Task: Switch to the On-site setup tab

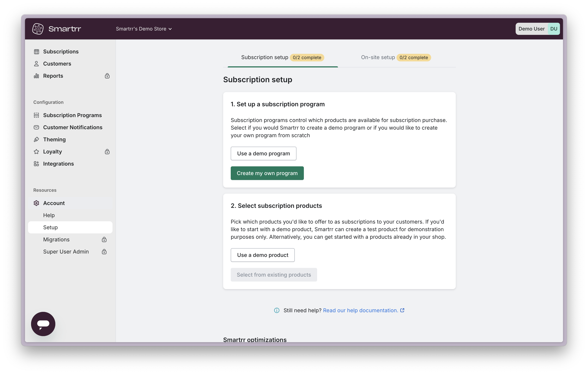Action: 396,57
